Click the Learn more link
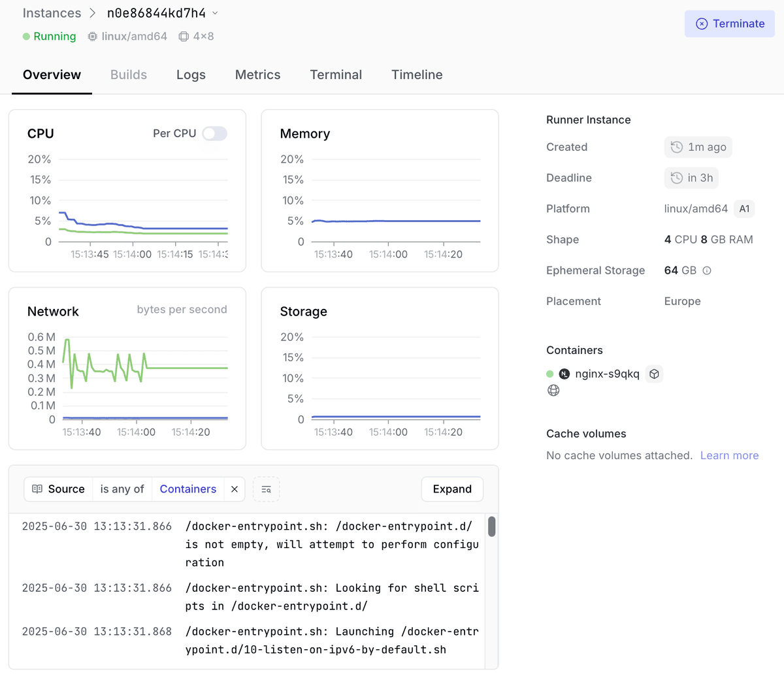Image resolution: width=784 pixels, height=678 pixels. tap(729, 456)
